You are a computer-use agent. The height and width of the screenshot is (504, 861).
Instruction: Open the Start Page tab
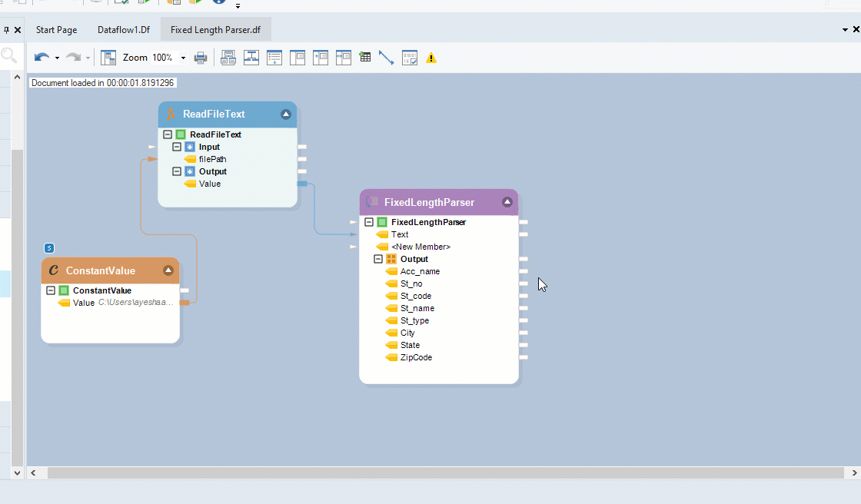pyautogui.click(x=56, y=30)
